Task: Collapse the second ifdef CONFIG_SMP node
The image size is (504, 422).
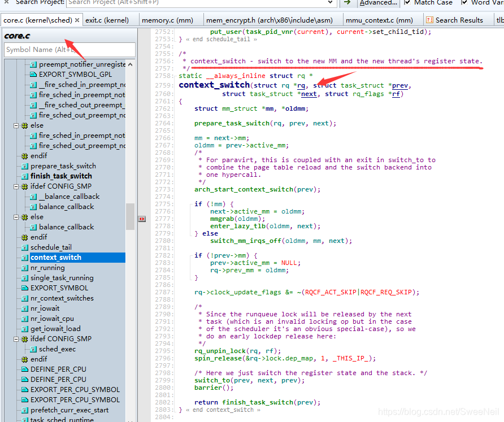Action: [x=16, y=340]
